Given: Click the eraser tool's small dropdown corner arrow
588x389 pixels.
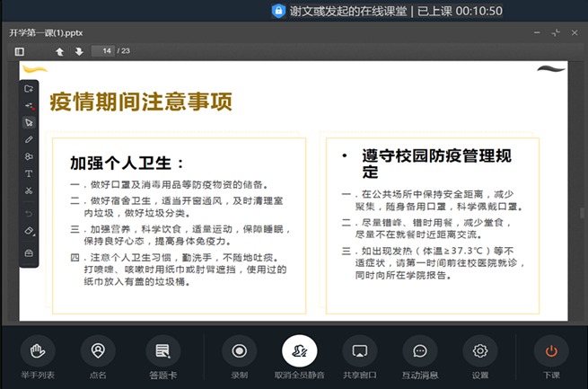Looking at the screenshot, I should pyautogui.click(x=34, y=234).
